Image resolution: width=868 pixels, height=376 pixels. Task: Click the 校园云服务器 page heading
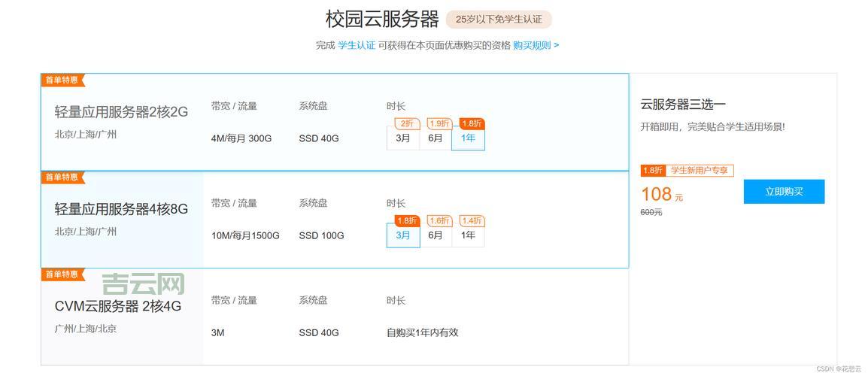pyautogui.click(x=382, y=20)
